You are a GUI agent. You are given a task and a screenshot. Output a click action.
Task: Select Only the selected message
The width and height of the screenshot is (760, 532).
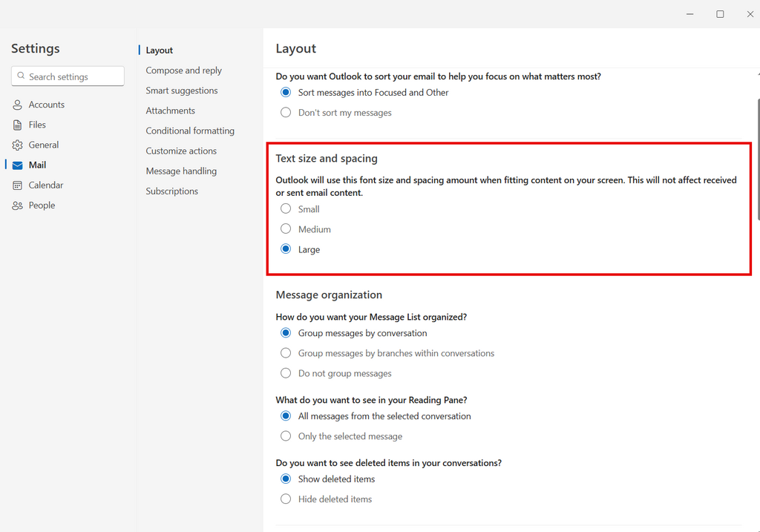click(286, 436)
